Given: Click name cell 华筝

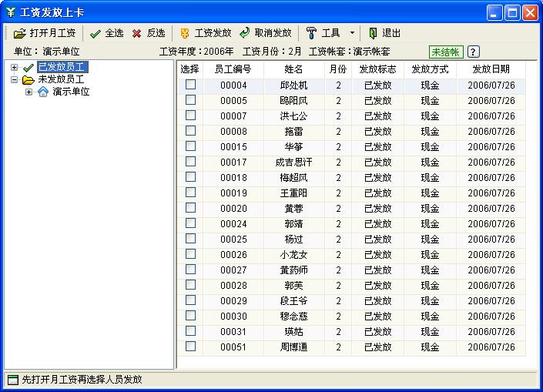Looking at the screenshot, I should pyautogui.click(x=293, y=147).
